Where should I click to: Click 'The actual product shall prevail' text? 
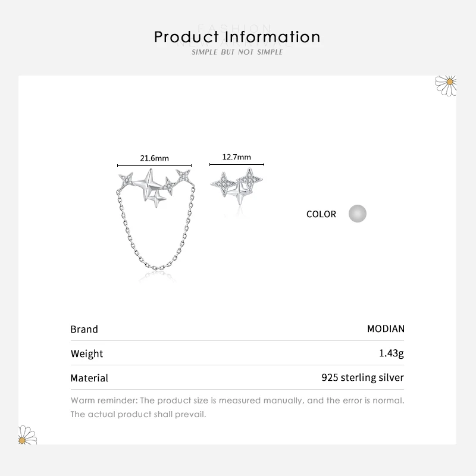click(x=138, y=414)
